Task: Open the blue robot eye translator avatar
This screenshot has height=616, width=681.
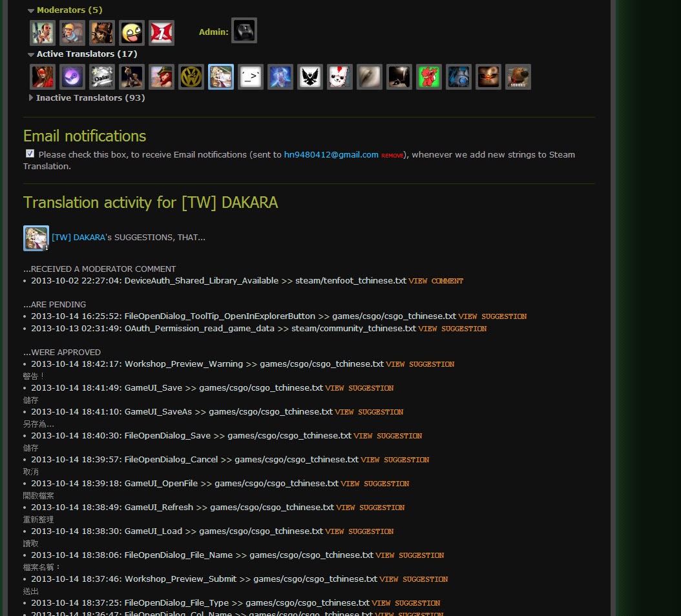Action: 459,77
